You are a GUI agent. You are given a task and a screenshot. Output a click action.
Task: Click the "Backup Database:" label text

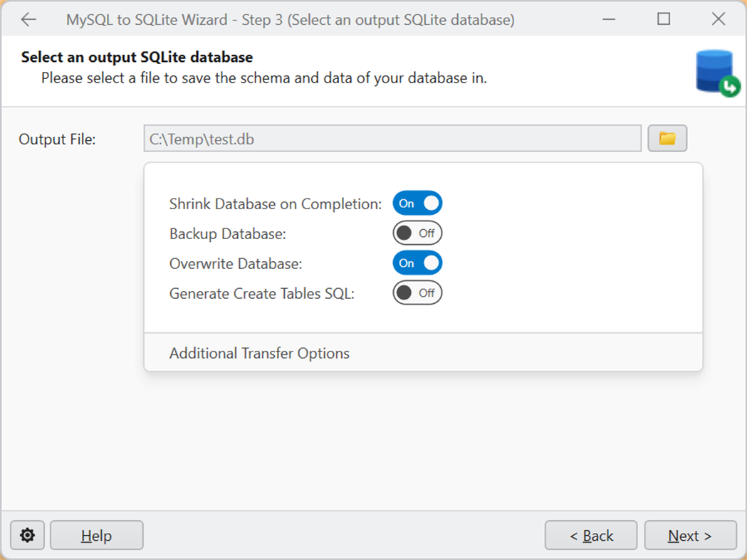click(x=227, y=234)
